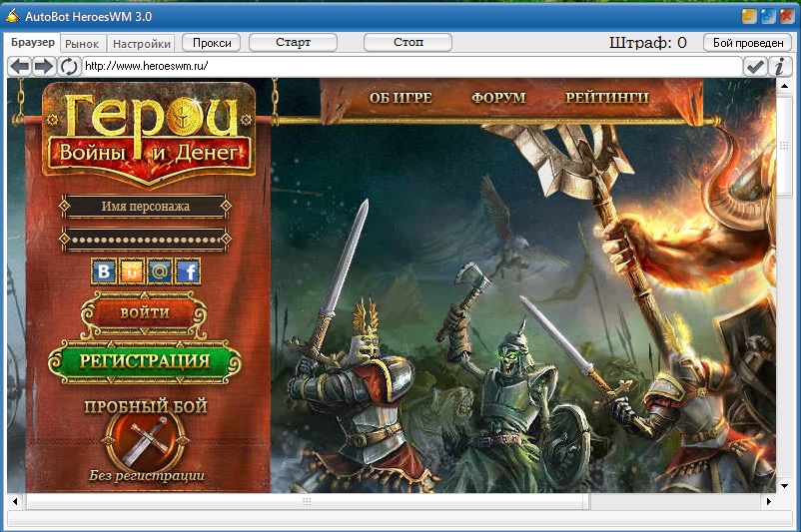The image size is (801, 532).
Task: Go back with the browser back arrow
Action: (x=20, y=66)
